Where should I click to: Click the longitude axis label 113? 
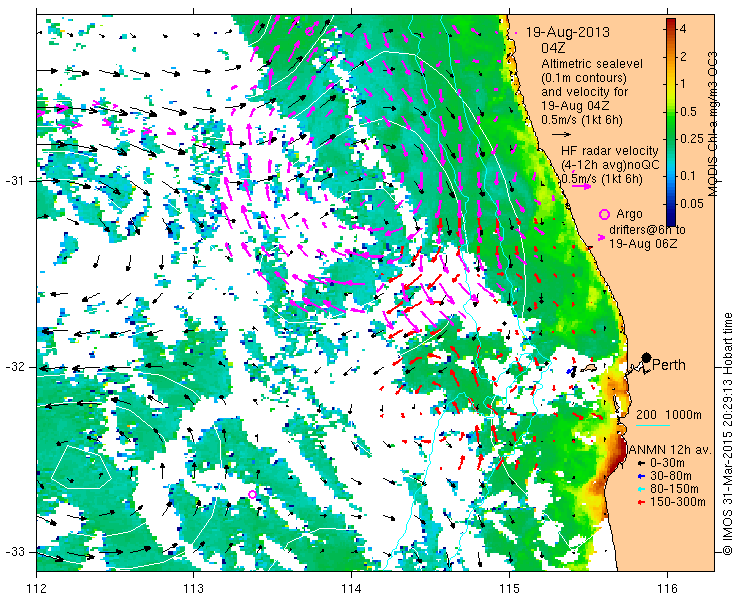193,589
